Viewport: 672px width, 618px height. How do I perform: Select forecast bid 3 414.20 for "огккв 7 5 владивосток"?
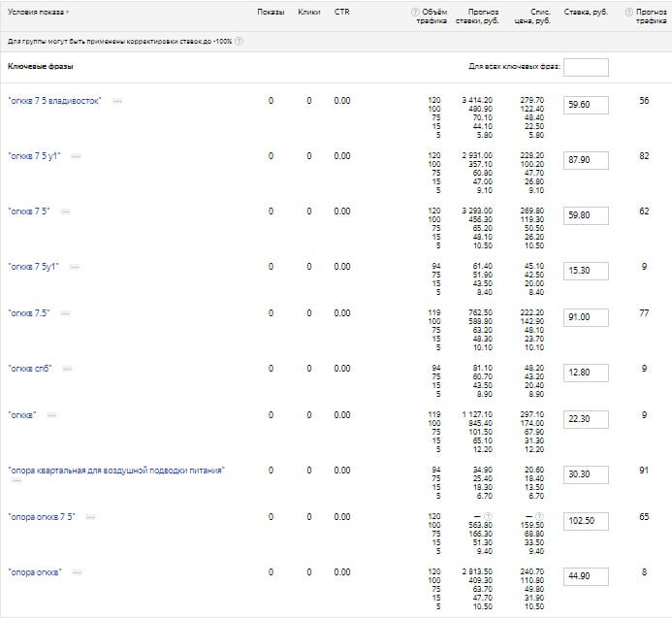click(477, 100)
